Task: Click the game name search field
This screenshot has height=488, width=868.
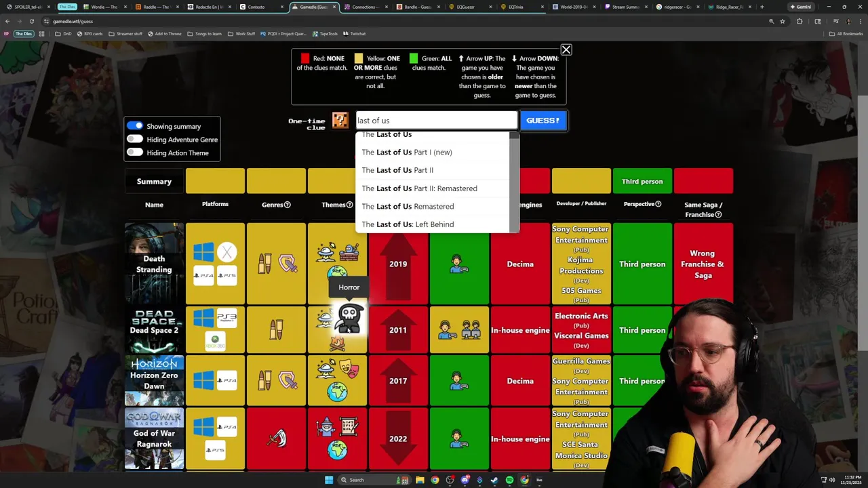Action: coord(436,121)
